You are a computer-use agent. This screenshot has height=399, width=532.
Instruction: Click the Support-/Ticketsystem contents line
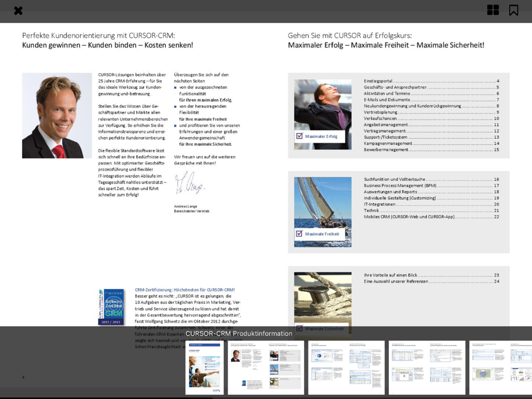pos(431,137)
